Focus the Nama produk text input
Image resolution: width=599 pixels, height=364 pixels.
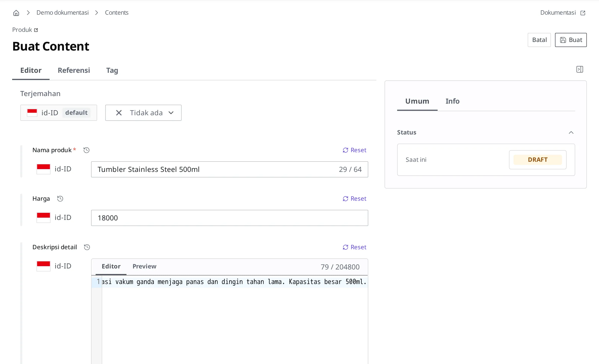coord(230,169)
